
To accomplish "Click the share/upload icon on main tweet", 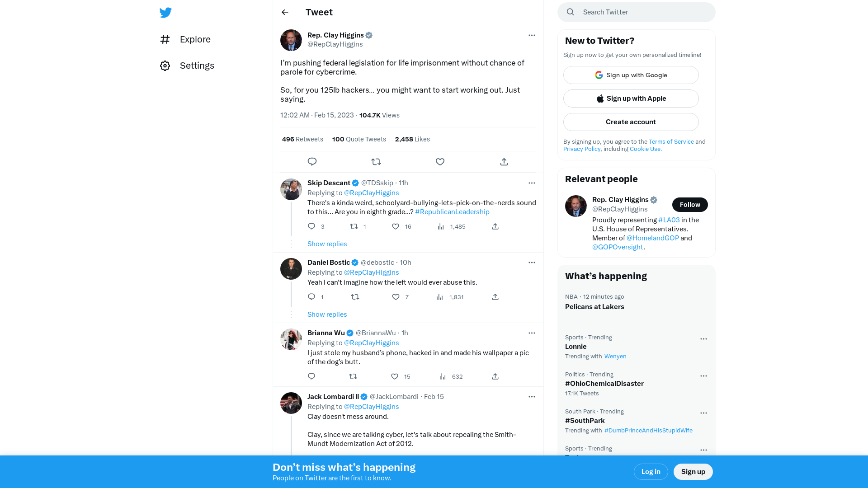I will click(504, 161).
